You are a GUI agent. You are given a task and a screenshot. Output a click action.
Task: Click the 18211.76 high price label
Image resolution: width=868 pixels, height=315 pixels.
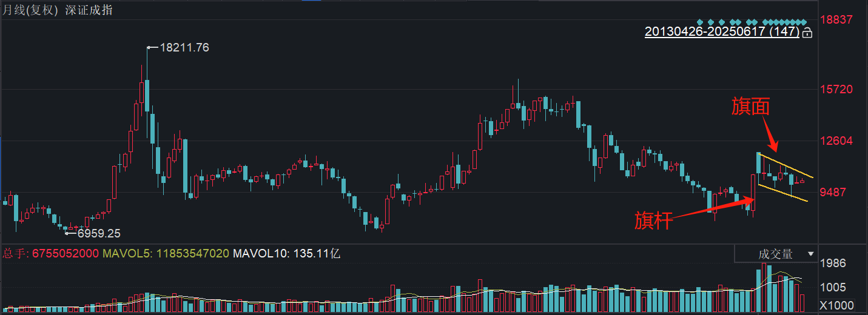(184, 47)
